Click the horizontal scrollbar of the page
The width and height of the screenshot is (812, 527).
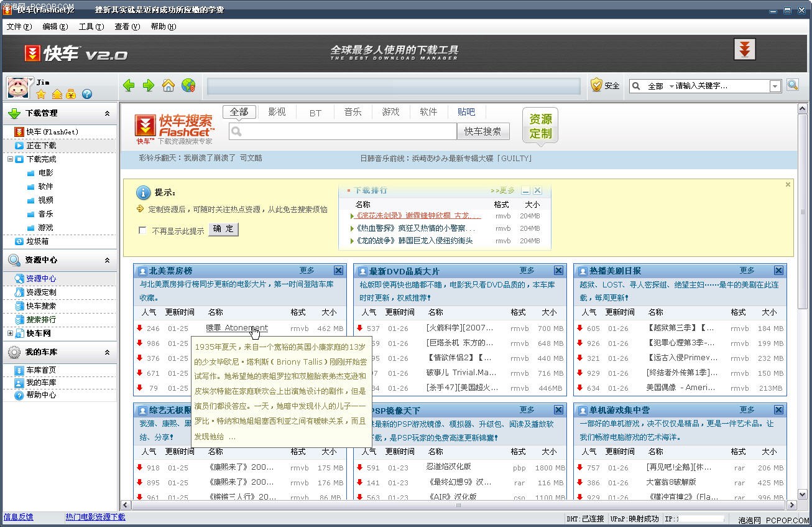click(459, 505)
